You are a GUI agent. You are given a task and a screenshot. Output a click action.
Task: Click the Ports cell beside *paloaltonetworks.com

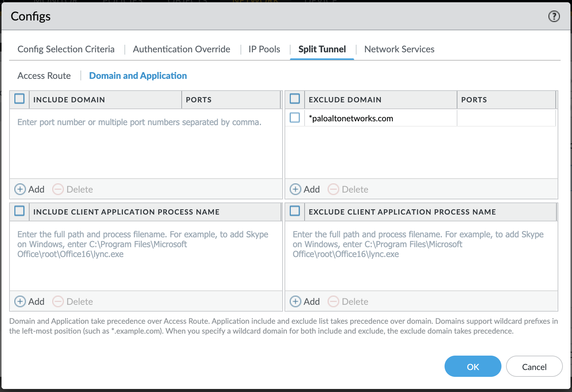pyautogui.click(x=506, y=118)
